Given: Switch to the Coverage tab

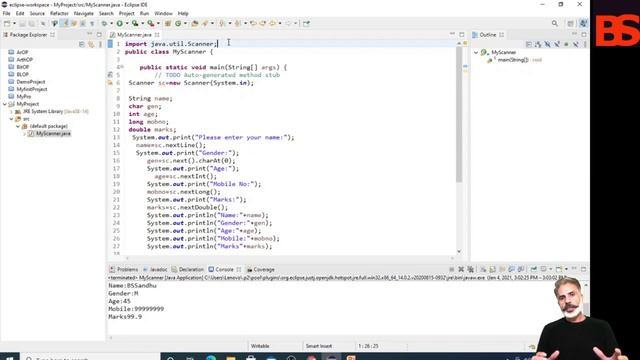Looking at the screenshot, I should click(x=260, y=269).
